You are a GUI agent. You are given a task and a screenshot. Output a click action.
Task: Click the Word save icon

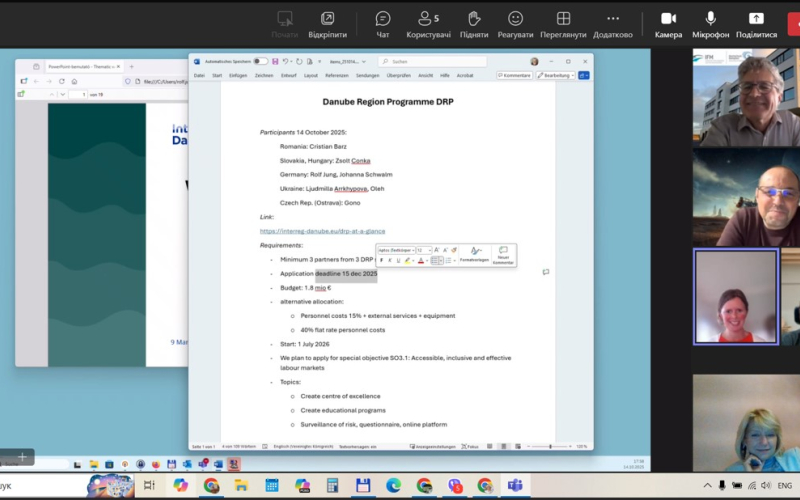(274, 61)
